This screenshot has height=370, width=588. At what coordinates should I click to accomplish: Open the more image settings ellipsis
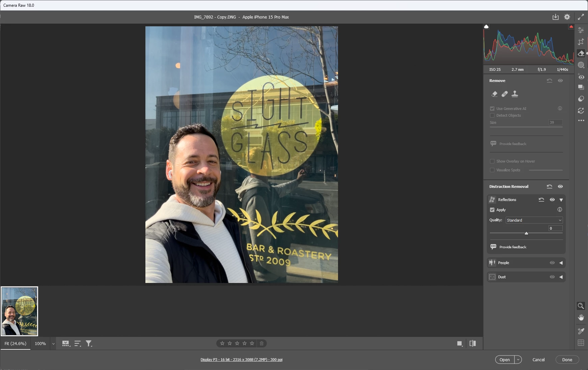[x=581, y=120]
